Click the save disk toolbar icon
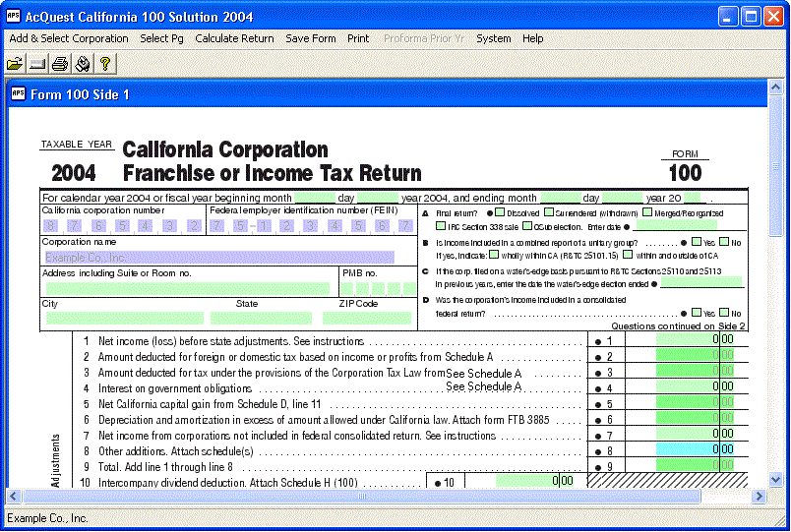The height and width of the screenshot is (532, 791). click(83, 64)
